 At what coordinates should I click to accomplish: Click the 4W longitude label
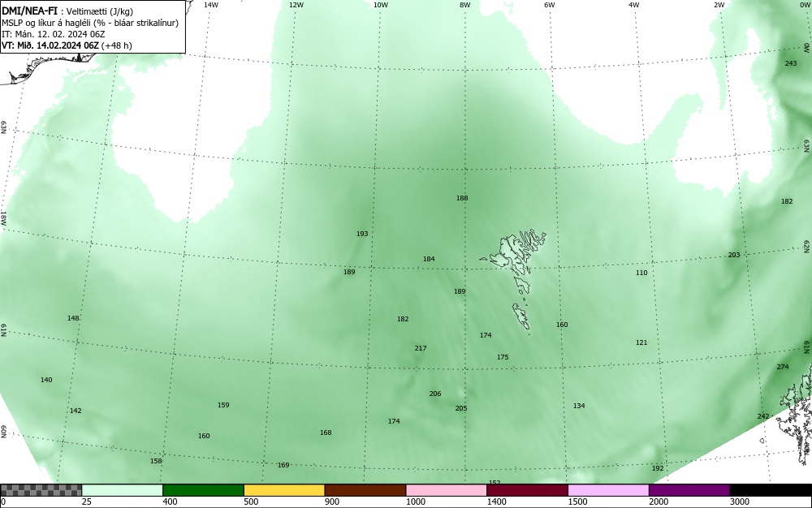(x=634, y=5)
